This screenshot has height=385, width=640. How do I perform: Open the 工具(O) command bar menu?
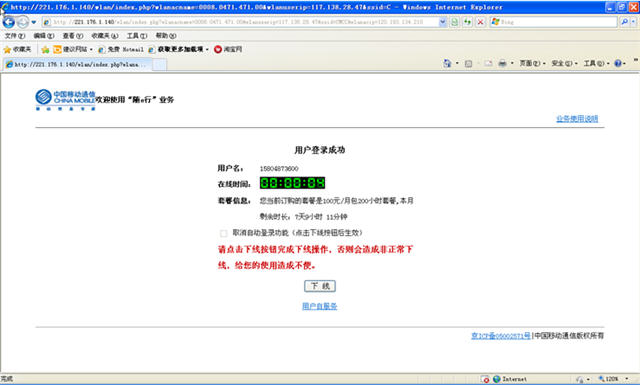(596, 63)
